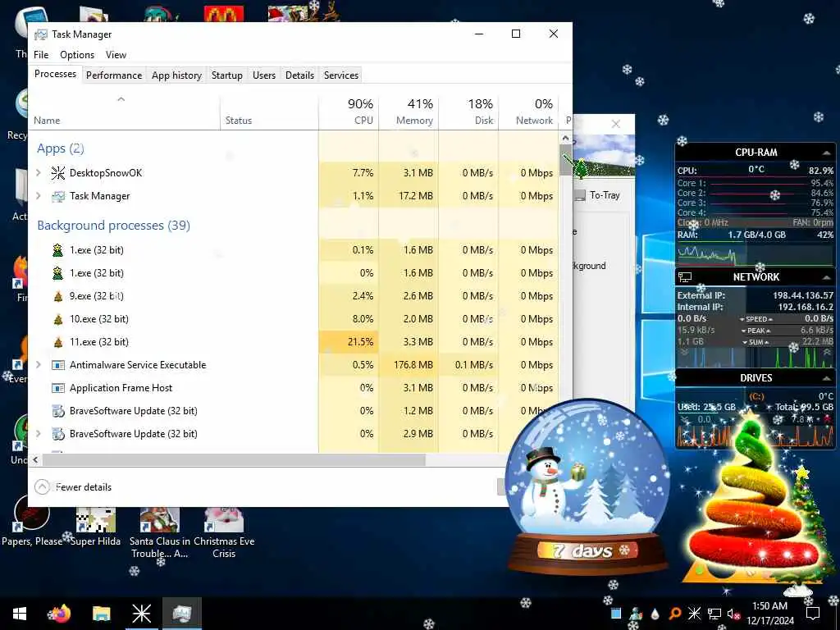Viewport: 840px width, 630px height.
Task: Click the muted speaker volume icon
Action: pos(733,614)
